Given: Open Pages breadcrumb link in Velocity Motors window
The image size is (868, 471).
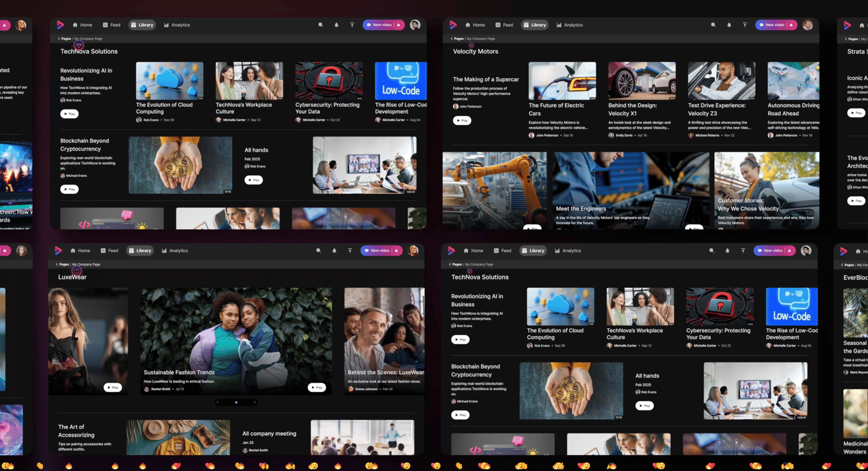Looking at the screenshot, I should tap(459, 39).
